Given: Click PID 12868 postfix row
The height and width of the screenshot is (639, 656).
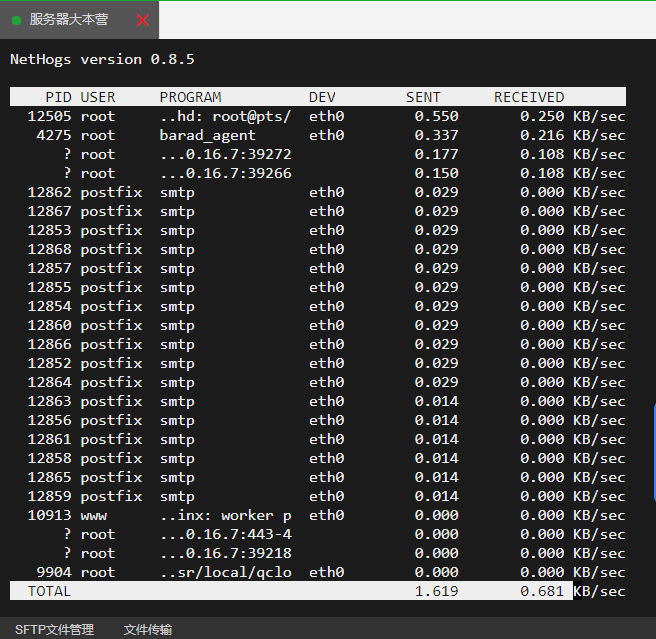Looking at the screenshot, I should 318,249.
